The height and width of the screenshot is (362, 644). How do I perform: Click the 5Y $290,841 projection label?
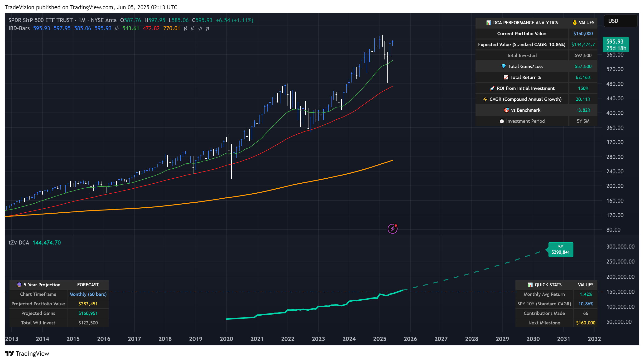coord(561,249)
